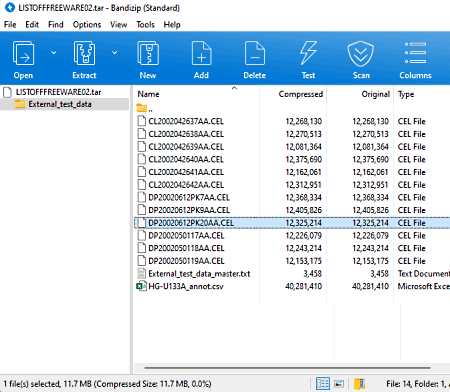Select file DP20020612PK20AA.CEL
The width and height of the screenshot is (450, 392).
coord(191,223)
